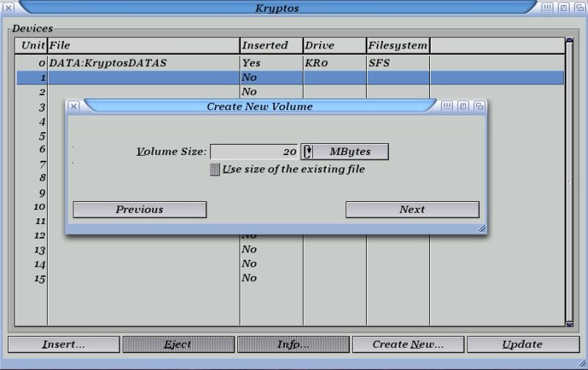Click the Unit column header
Screen dimensions: 588x370
(31, 46)
